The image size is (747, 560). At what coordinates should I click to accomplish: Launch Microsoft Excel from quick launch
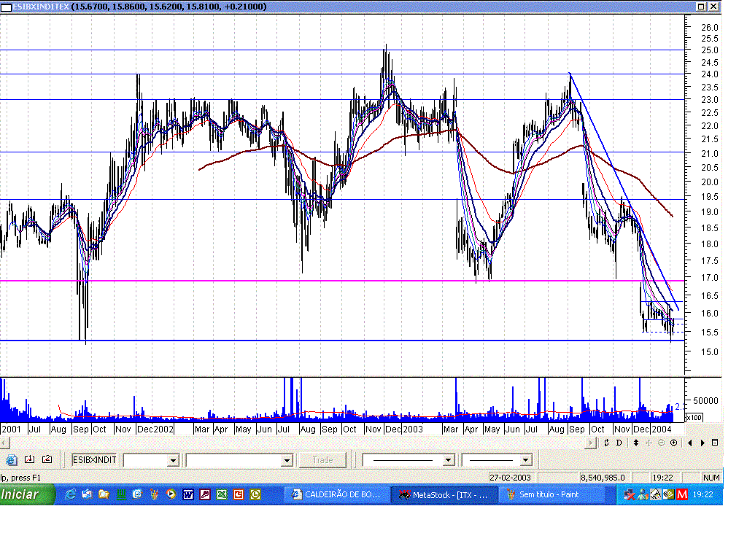222,495
